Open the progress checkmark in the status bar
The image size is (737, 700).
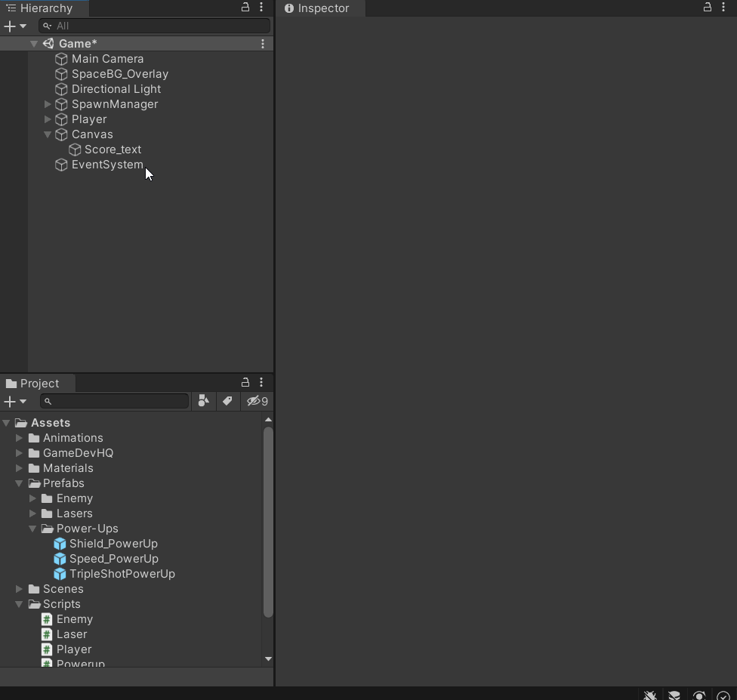723,695
